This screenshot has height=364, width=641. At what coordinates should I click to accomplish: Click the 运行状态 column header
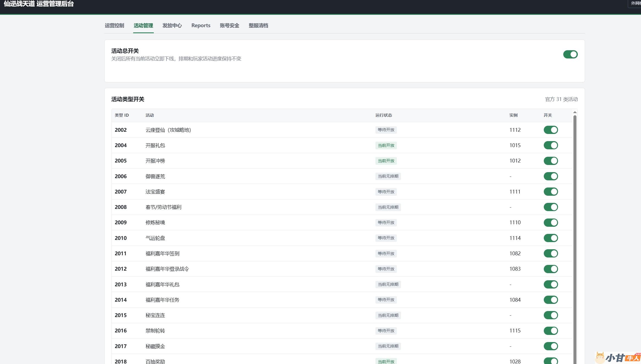tap(384, 115)
